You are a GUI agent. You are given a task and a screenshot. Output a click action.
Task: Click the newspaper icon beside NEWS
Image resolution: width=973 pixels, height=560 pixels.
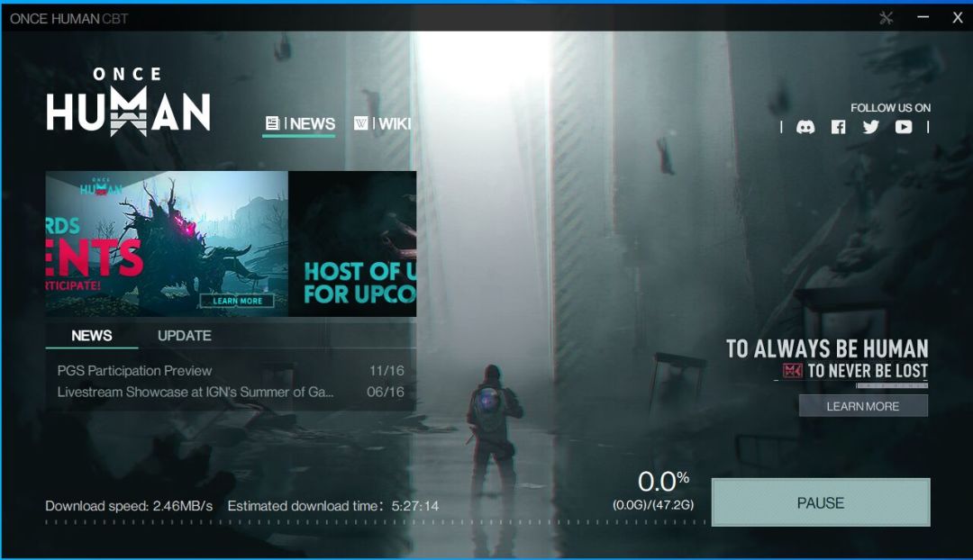click(x=272, y=123)
